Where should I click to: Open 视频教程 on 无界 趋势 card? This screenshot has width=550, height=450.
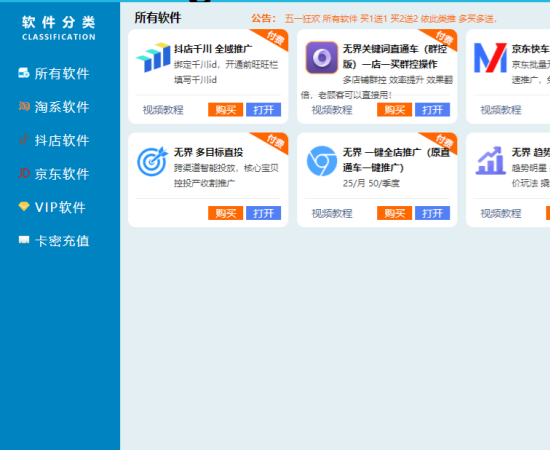tap(501, 214)
